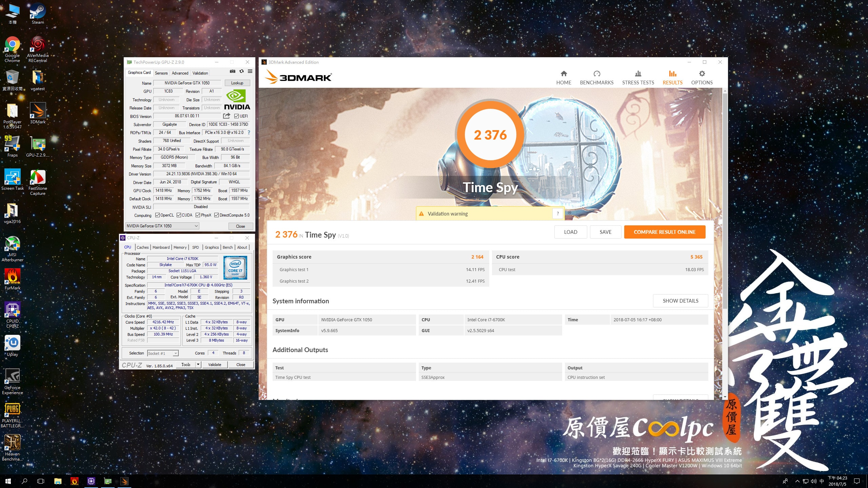Click the SAVE button in 3DMark
The width and height of the screenshot is (868, 488).
point(605,232)
